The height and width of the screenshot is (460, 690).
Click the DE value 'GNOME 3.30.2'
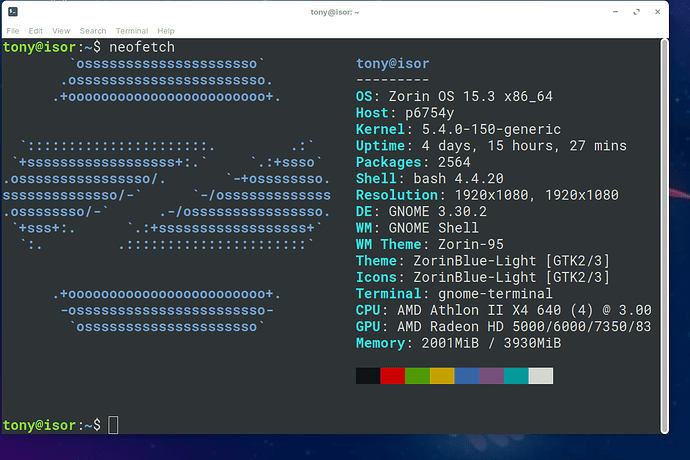[438, 212]
